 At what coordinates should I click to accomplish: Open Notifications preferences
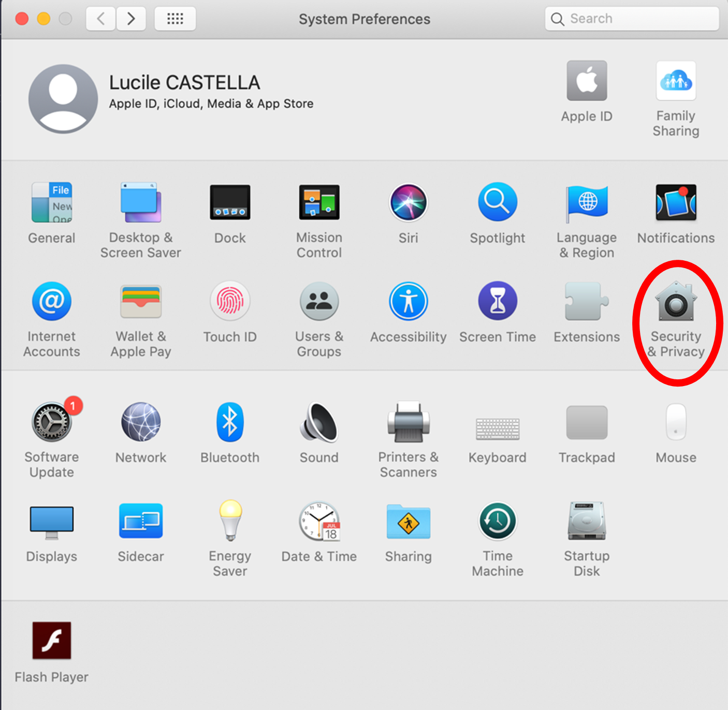676,202
